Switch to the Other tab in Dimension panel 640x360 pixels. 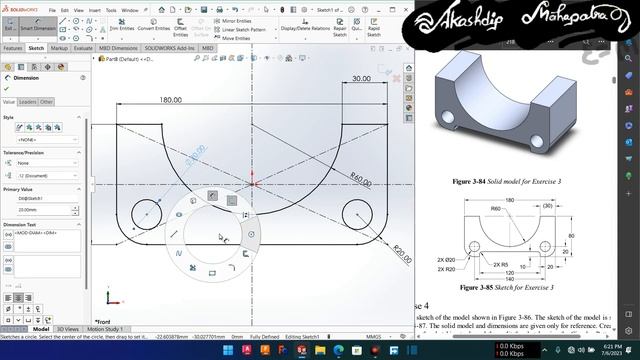(46, 102)
